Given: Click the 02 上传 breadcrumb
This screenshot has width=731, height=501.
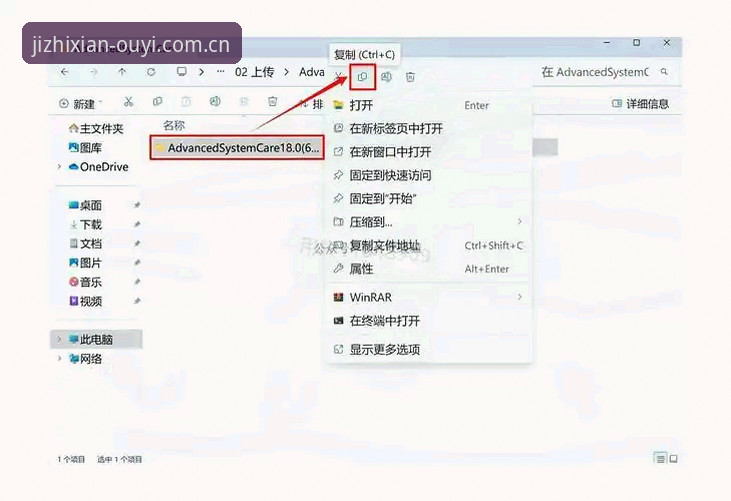Looking at the screenshot, I should click(x=254, y=72).
